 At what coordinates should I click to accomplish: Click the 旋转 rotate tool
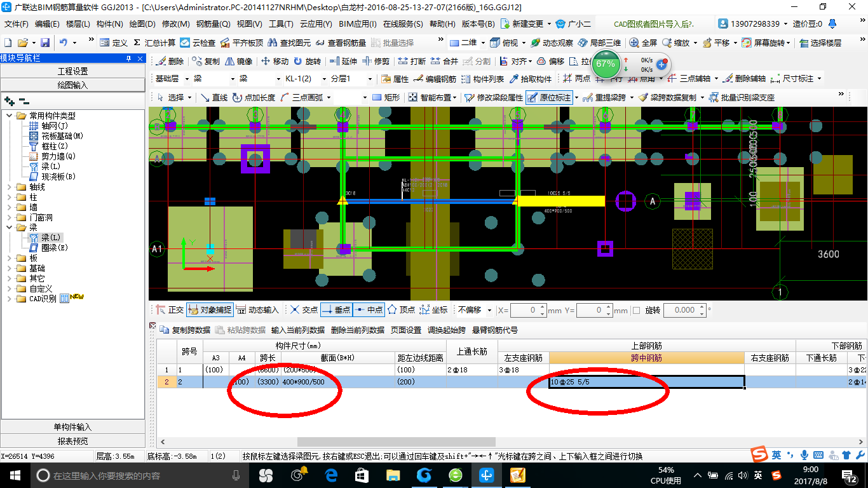pos(307,62)
